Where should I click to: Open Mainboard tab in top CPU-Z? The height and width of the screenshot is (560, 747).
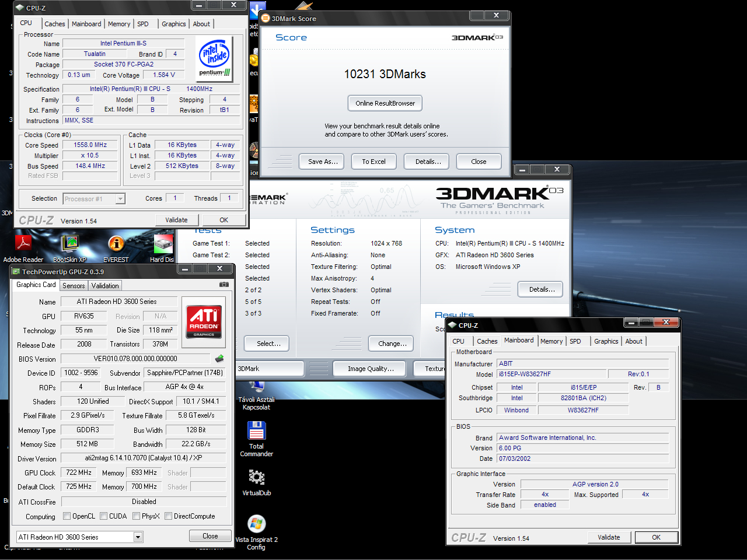click(x=86, y=24)
